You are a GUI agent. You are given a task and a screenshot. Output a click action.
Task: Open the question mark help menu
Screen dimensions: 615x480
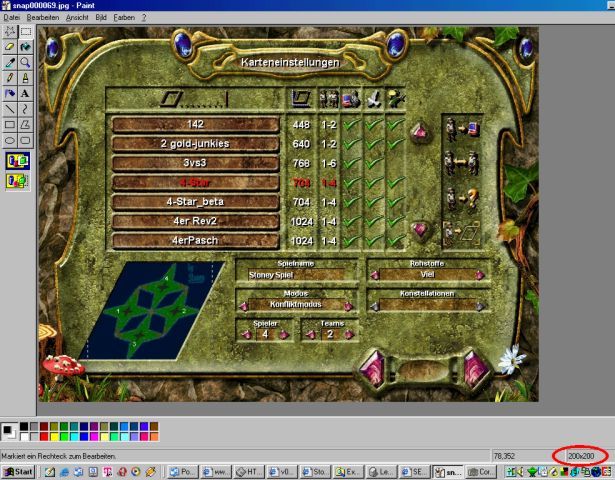(x=144, y=18)
